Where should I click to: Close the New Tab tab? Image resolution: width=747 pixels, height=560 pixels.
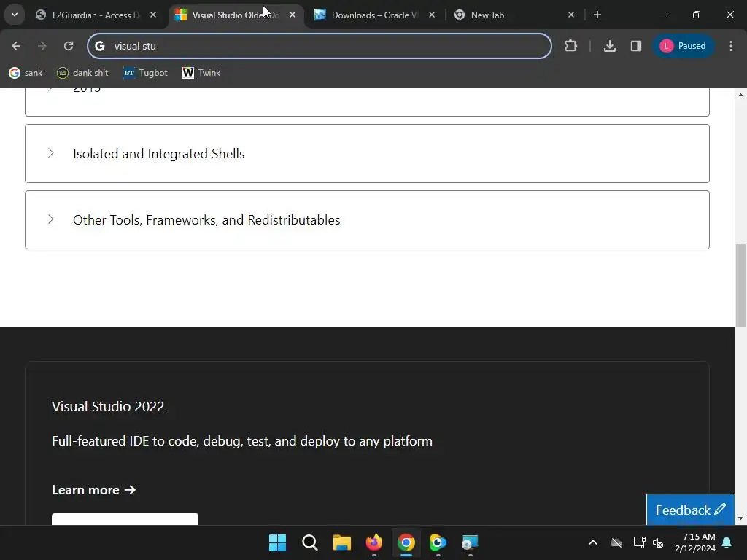(571, 15)
